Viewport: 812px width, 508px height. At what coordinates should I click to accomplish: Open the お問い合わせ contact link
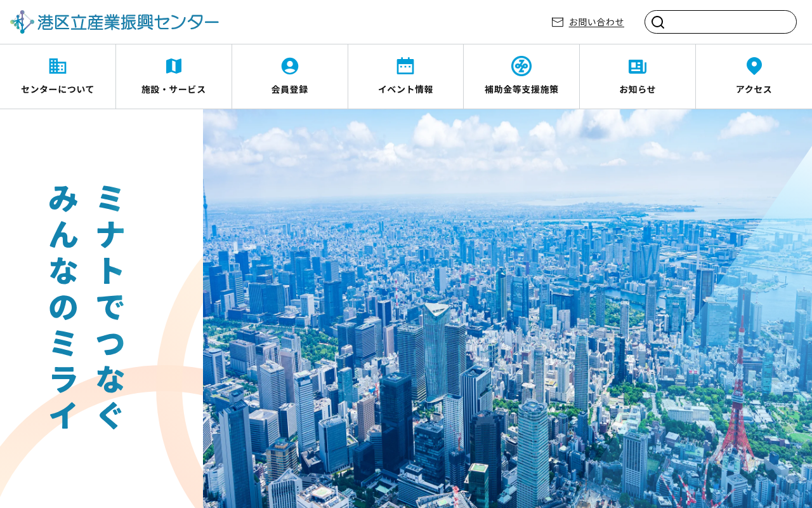tap(596, 22)
